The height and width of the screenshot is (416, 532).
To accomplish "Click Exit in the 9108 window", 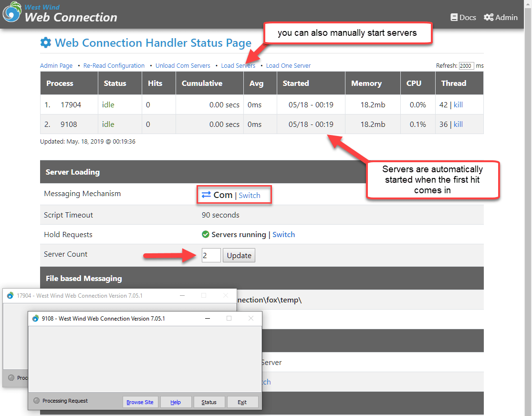I will (x=242, y=402).
